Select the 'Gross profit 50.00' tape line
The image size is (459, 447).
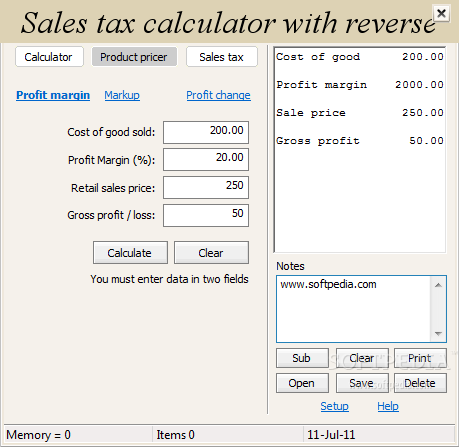(360, 141)
